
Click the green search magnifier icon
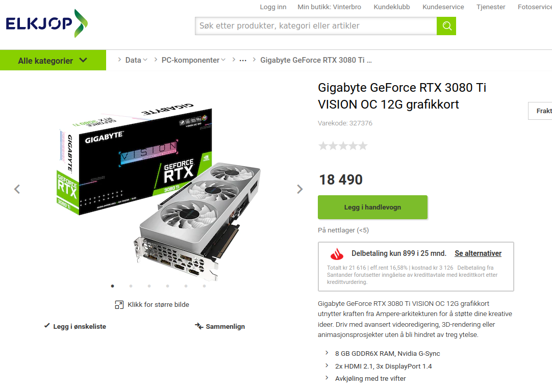click(446, 26)
